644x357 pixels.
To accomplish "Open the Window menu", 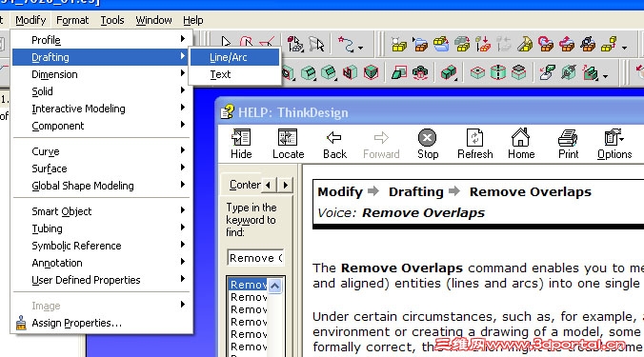I will pos(153,20).
